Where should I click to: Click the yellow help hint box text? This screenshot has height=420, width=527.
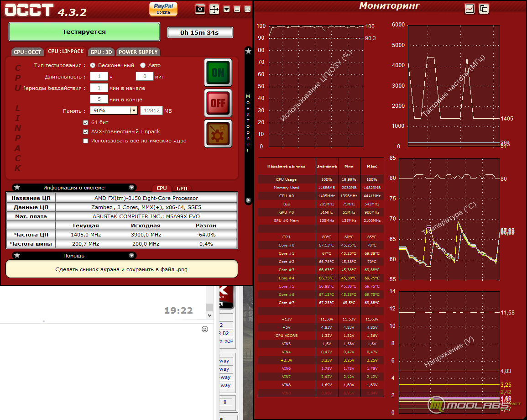pyautogui.click(x=122, y=269)
